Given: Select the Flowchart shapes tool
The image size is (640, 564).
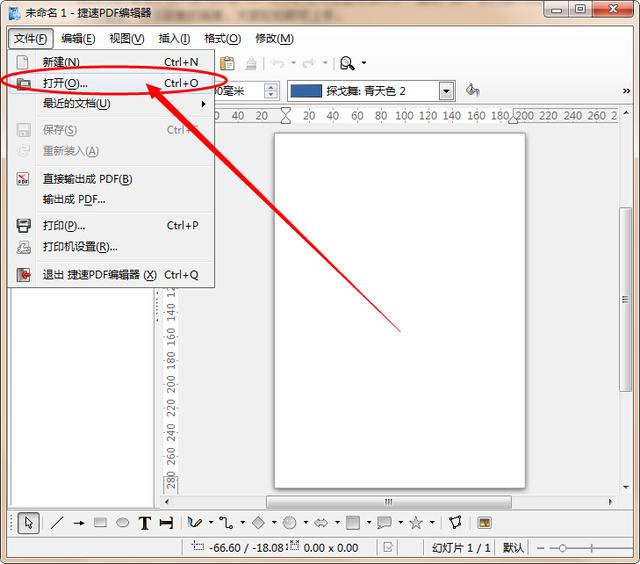Looking at the screenshot, I should (353, 523).
